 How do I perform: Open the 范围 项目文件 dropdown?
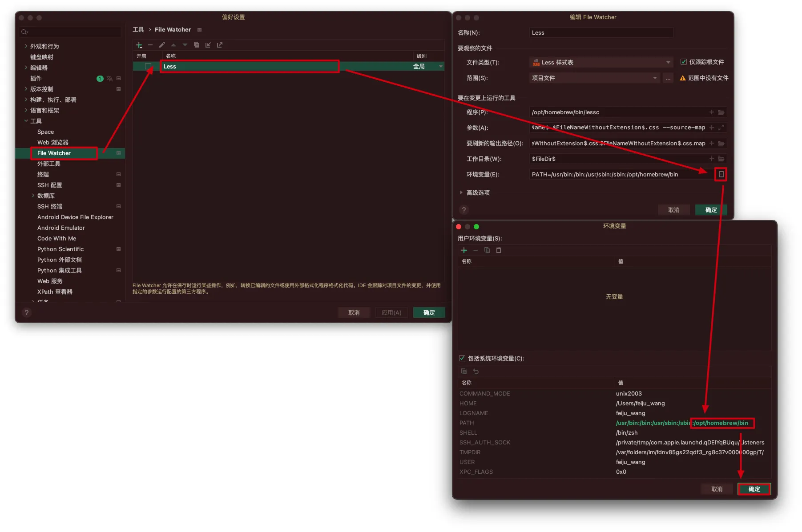(594, 78)
